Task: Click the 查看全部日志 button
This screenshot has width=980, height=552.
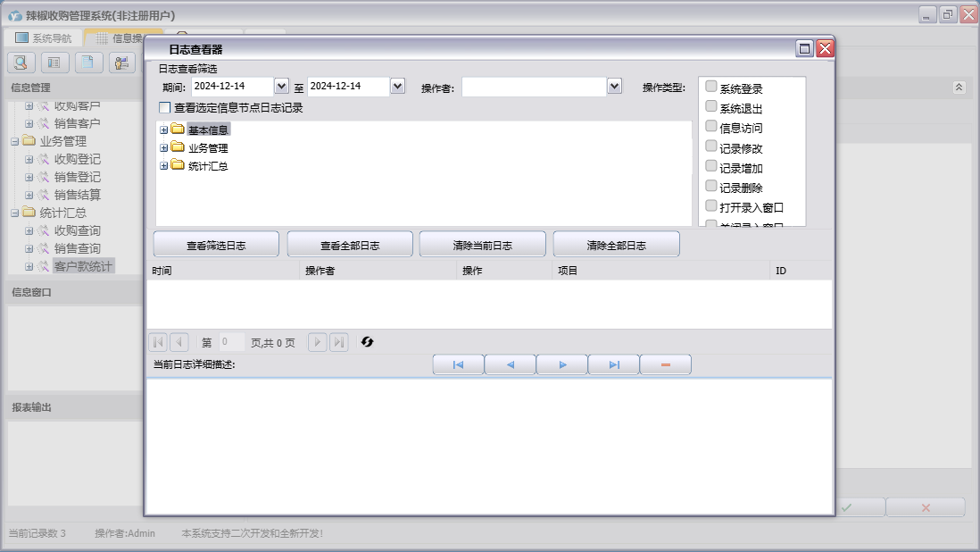Action: tap(350, 245)
